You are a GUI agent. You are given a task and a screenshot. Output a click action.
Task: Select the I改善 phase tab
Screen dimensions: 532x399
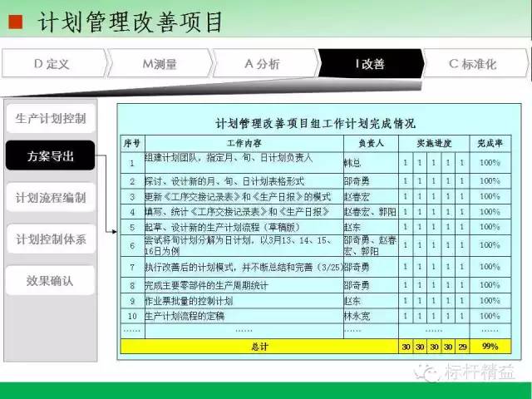point(368,64)
